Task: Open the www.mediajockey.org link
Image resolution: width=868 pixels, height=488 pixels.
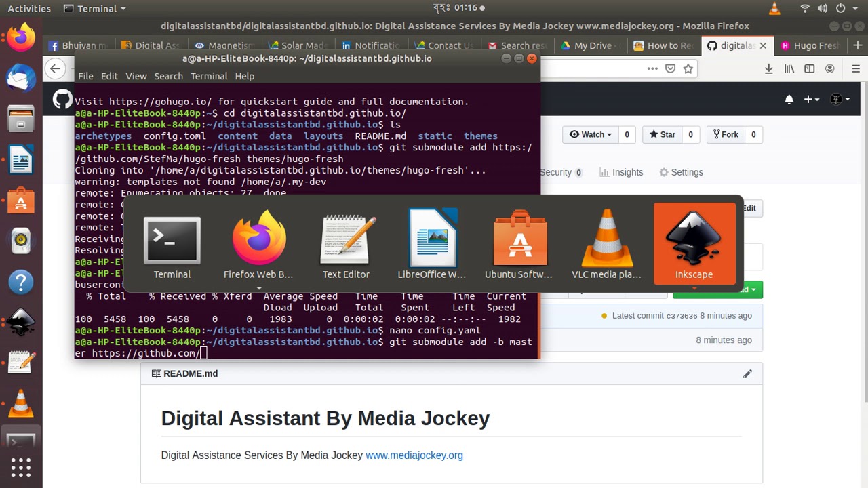Action: (414, 455)
